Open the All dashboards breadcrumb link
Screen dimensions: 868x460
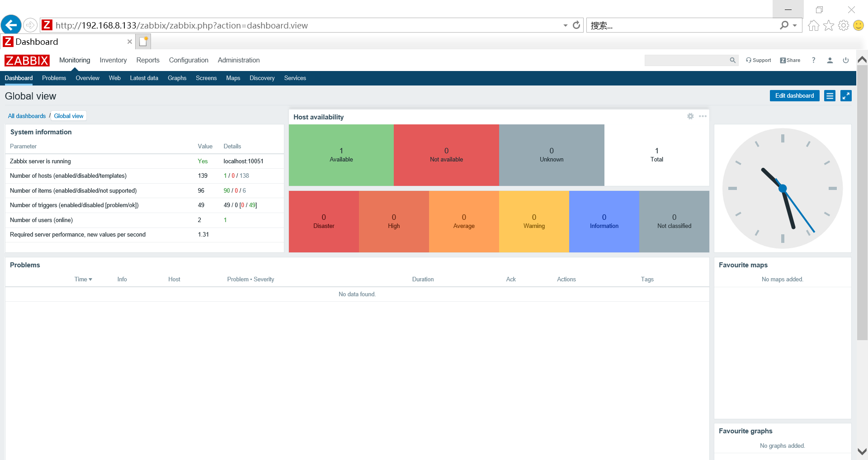pyautogui.click(x=27, y=116)
